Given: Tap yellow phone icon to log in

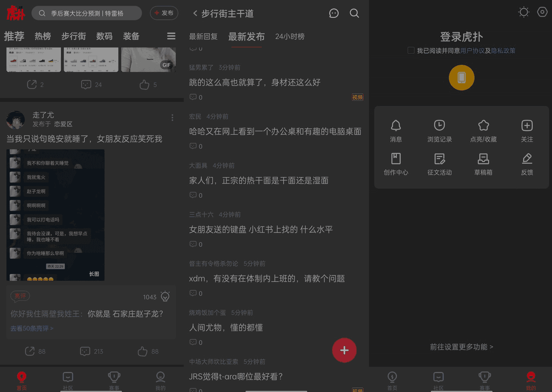Looking at the screenshot, I should tap(461, 78).
